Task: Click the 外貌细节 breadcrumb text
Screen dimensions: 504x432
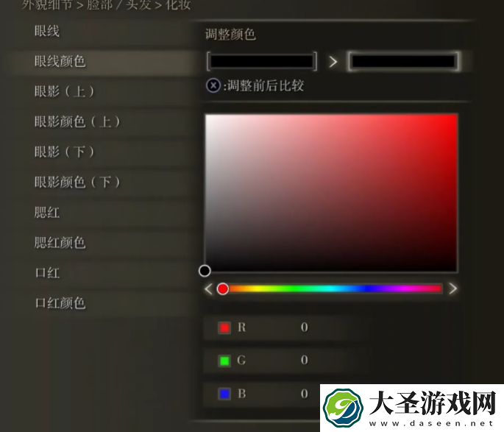Action: [47, 4]
